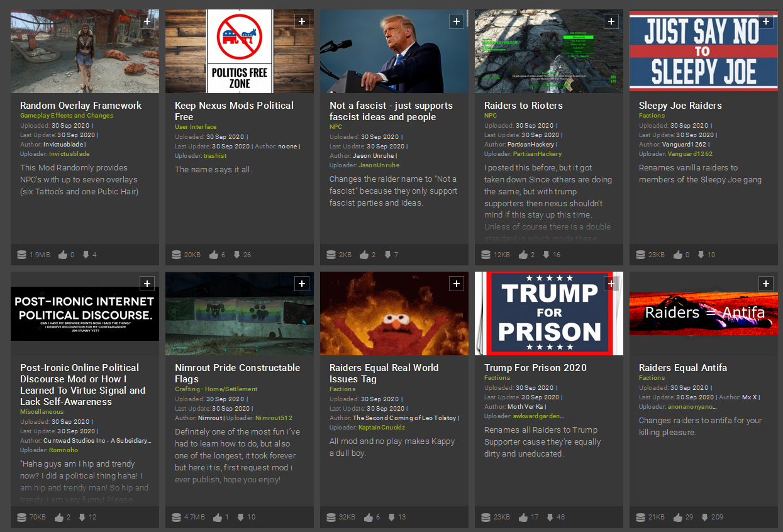783x532 pixels.
Task: Open the Nimrout Pride Constructable Flags title
Action: (238, 374)
